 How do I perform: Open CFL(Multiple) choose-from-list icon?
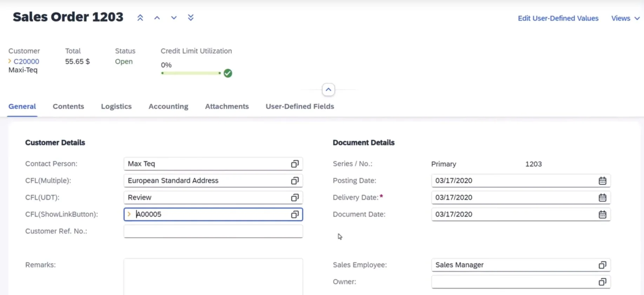295,181
